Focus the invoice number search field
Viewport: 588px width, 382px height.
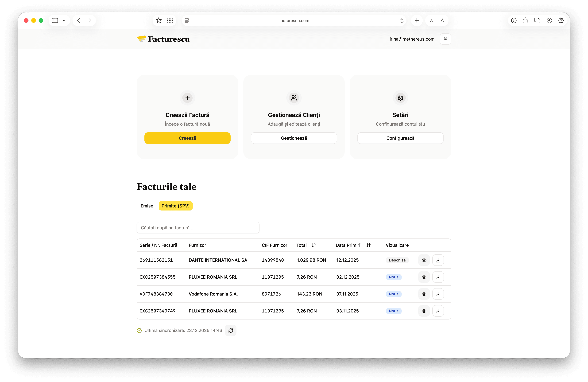click(198, 228)
